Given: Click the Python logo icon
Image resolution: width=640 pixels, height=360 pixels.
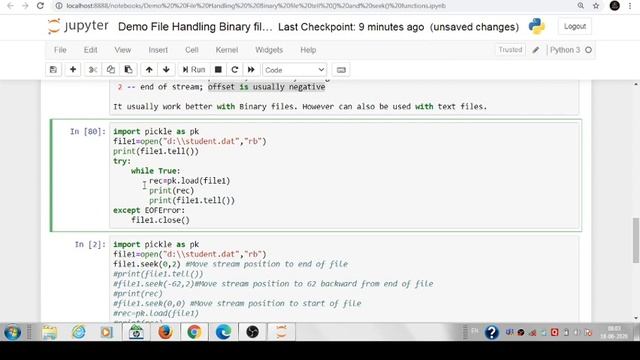Looking at the screenshot, I should tap(536, 27).
